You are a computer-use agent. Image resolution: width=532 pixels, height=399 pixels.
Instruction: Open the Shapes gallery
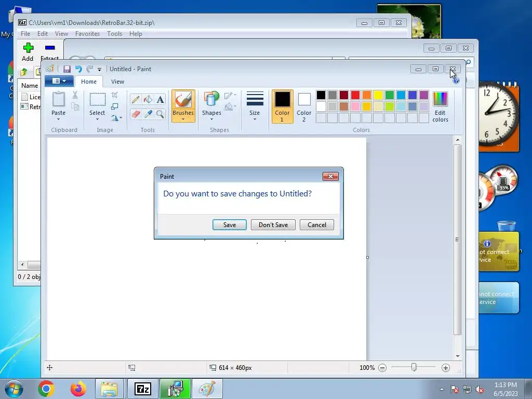coord(212,106)
